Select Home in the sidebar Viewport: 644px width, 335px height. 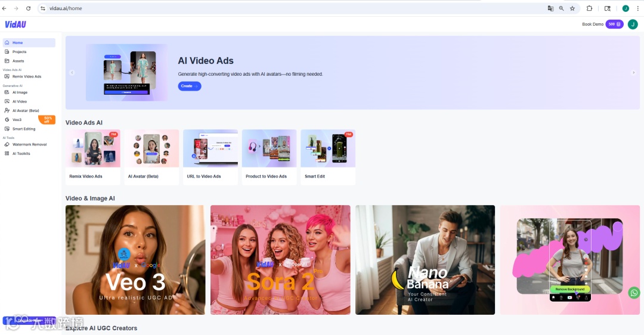[29, 43]
